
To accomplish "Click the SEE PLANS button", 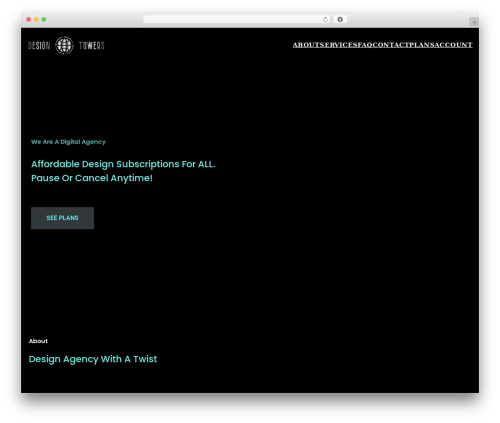I will click(62, 218).
